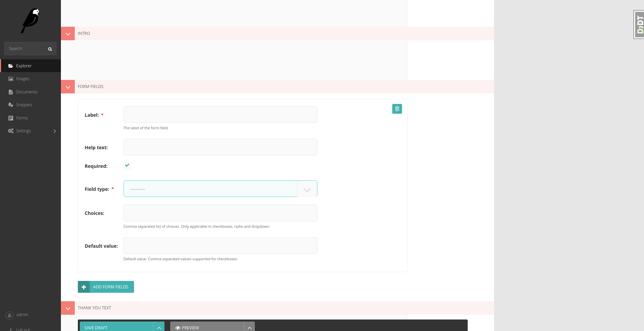Collapse the THANK YOU TEXT section chevron

68,308
